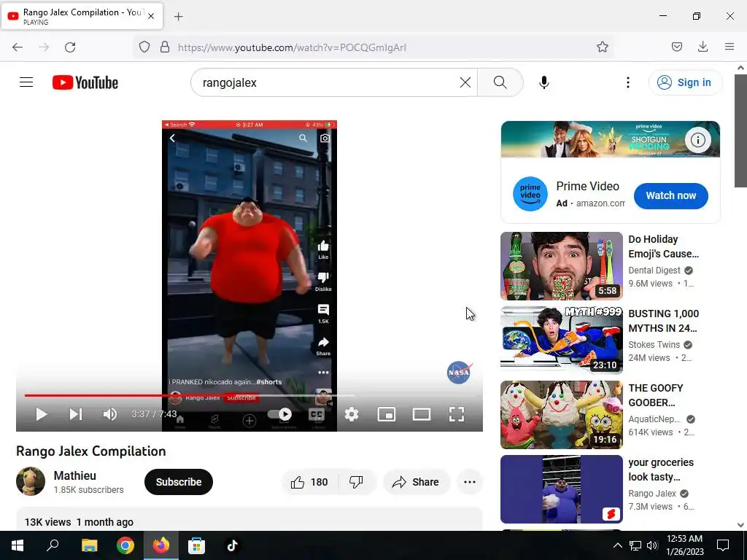Screen dimensions: 747x560
Task: Open the system tray volume control
Action: coord(653,545)
